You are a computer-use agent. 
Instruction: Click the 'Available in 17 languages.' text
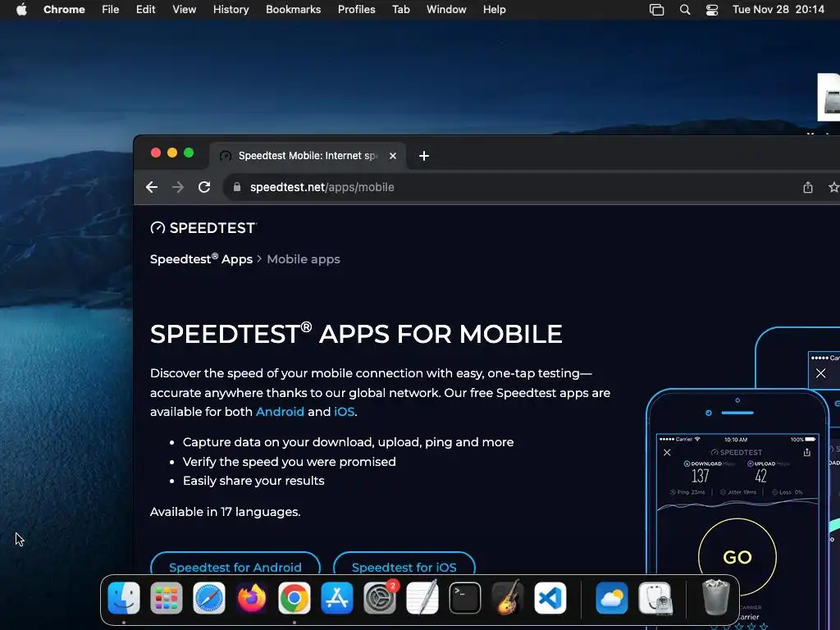pos(225,512)
